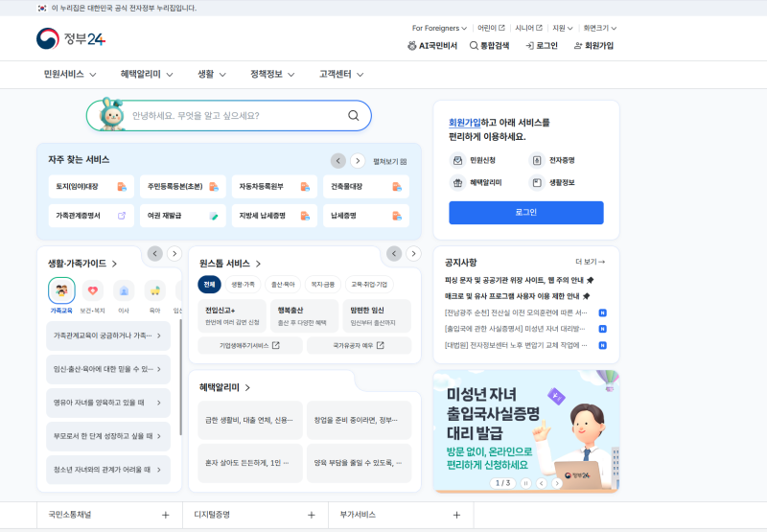Select the 이사 house icon
Screen dimensions: 767x532
(124, 290)
